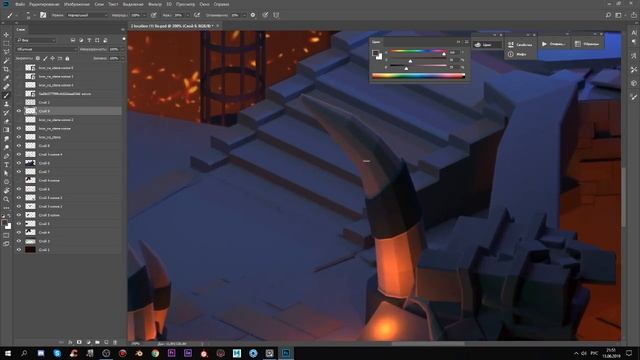640x360 pixels.
Task: Open the layer fill percentage dropdown
Action: (122, 58)
